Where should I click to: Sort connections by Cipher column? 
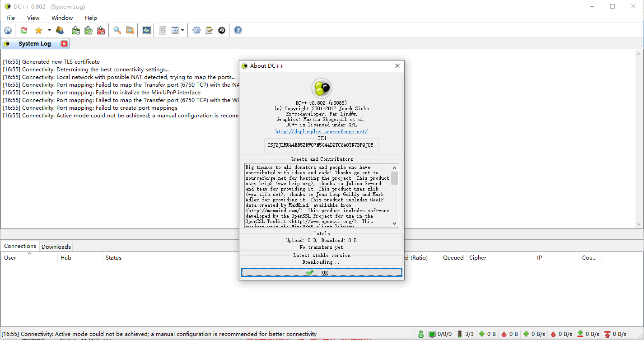coord(500,258)
